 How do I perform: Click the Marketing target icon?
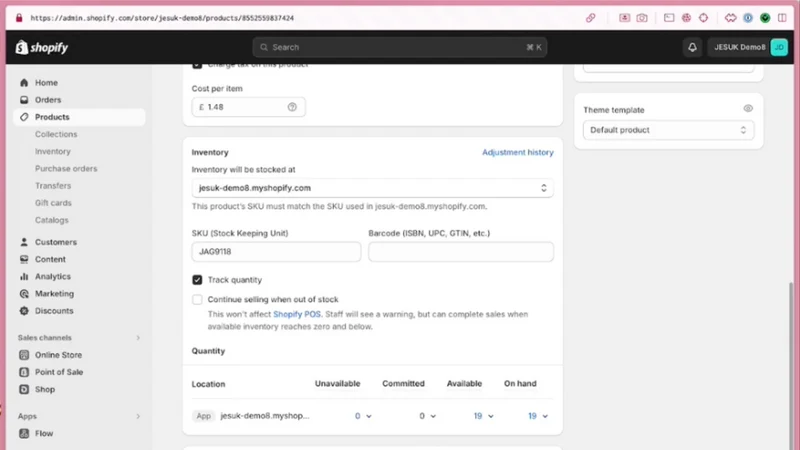[24, 294]
